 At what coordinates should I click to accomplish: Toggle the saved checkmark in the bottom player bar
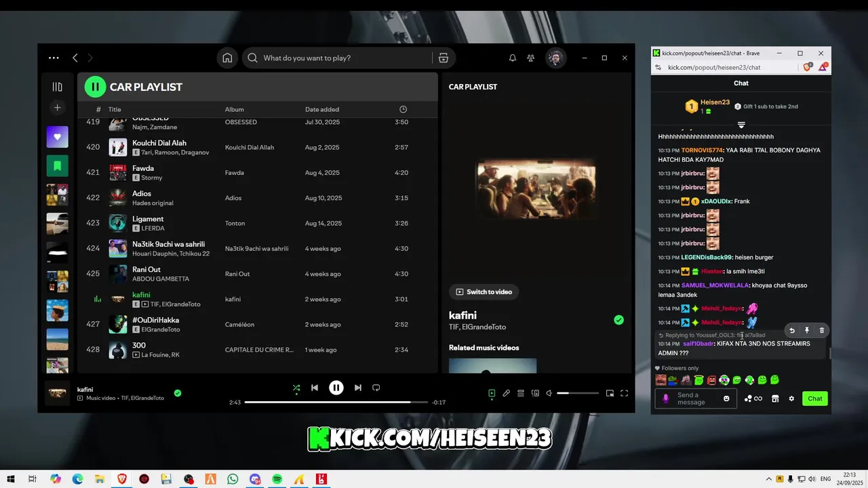click(x=178, y=392)
